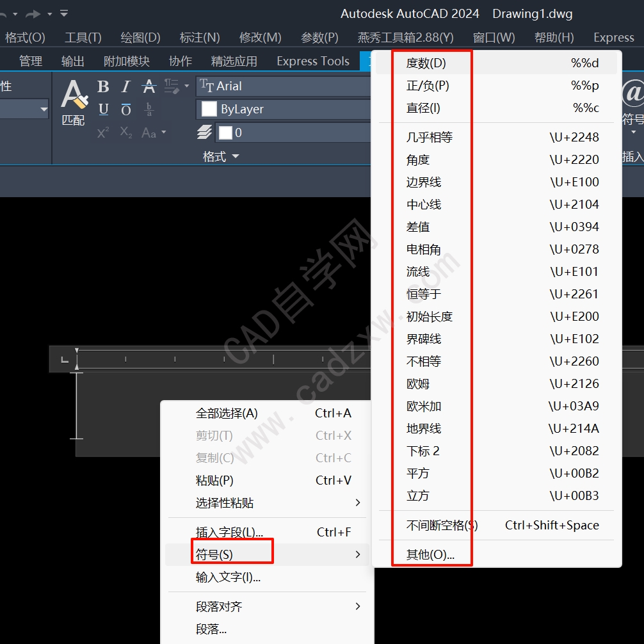Click the tab style selector on text ruler
The image size is (644, 644).
pyautogui.click(x=65, y=360)
